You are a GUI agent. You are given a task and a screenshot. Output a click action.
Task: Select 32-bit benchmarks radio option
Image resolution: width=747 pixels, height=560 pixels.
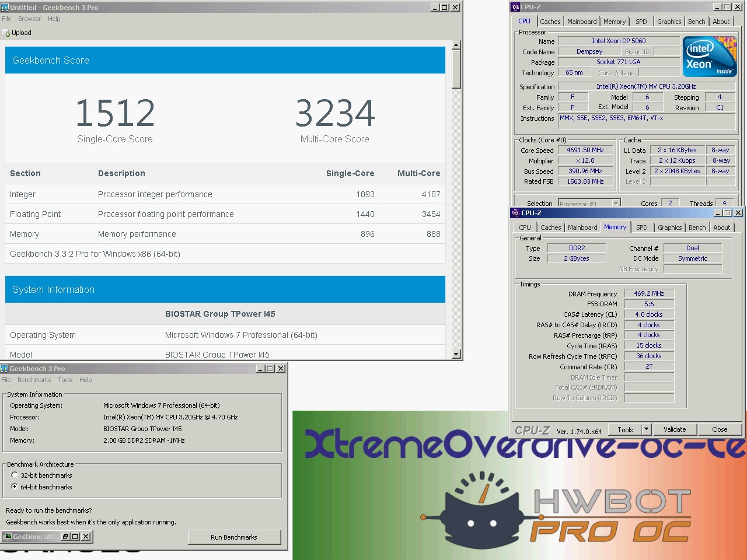(x=15, y=475)
